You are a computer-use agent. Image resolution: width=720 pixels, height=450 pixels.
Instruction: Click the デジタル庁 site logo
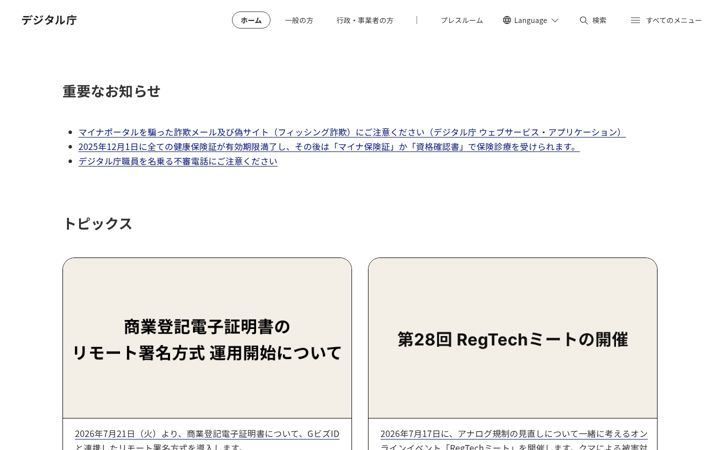49,20
